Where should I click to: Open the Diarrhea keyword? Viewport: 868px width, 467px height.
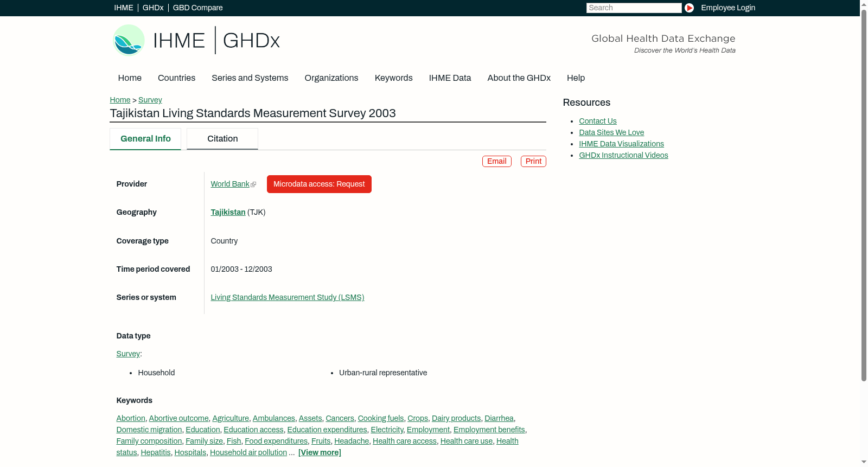point(499,418)
